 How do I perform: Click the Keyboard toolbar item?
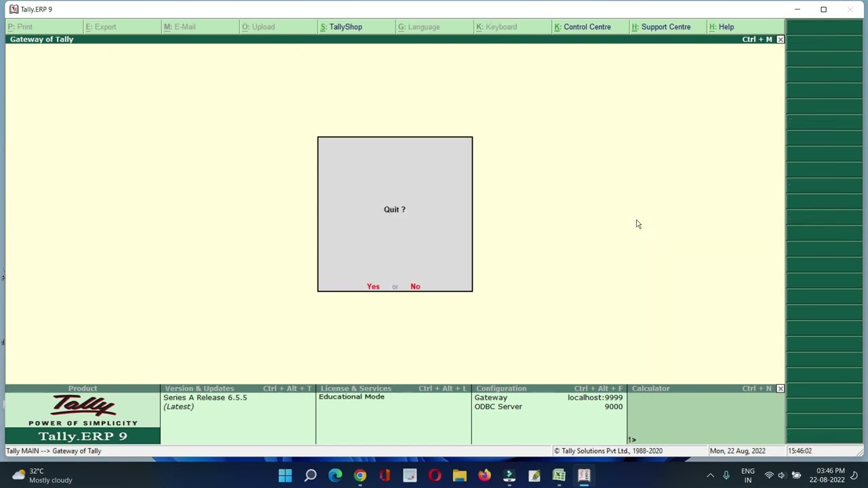click(x=496, y=27)
